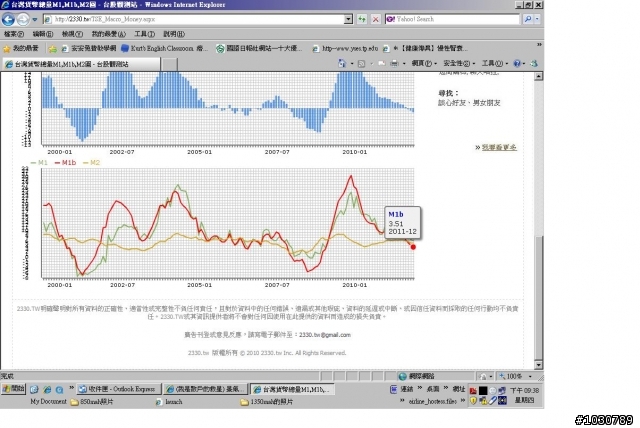This screenshot has height=428, width=640.
Task: Click the browser Back arrow button
Action: tap(8, 19)
